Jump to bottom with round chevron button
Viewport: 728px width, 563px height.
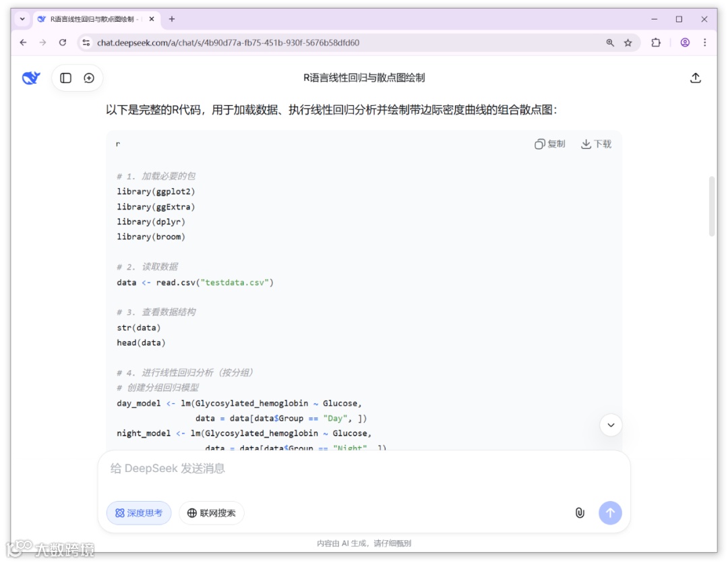(x=611, y=425)
